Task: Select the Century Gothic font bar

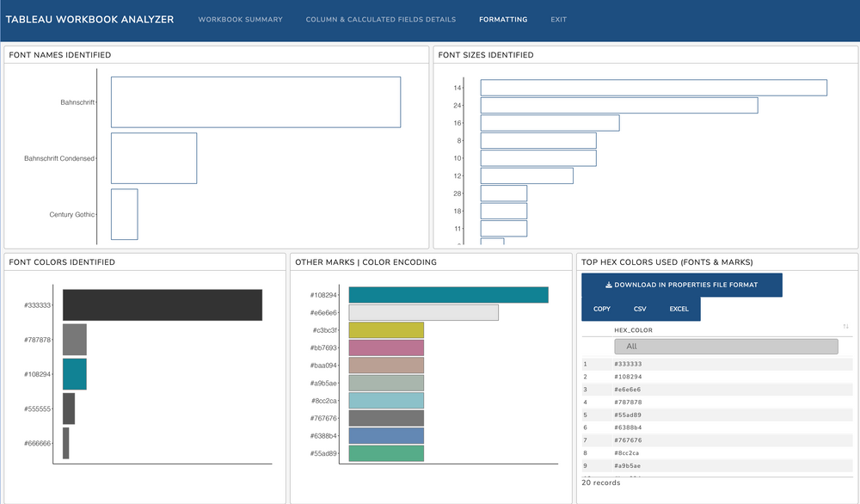Action: click(x=124, y=214)
